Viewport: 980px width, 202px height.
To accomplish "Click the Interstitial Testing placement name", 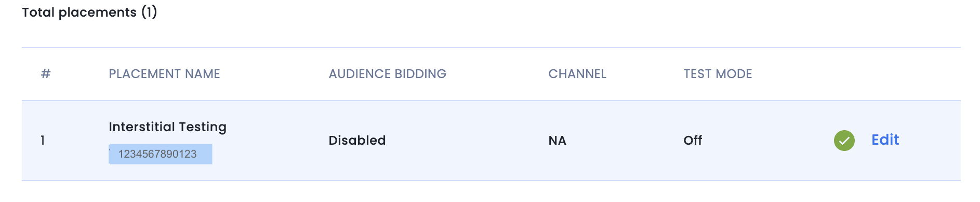I will pos(167,127).
